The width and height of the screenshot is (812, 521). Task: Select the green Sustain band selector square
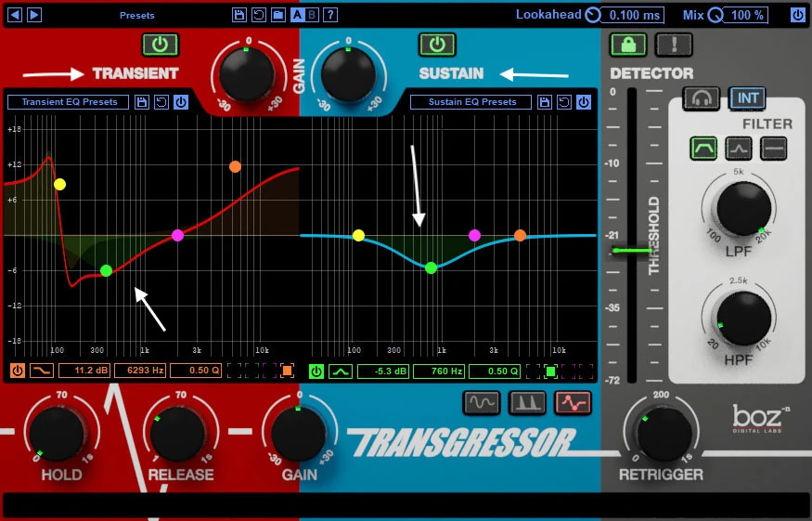550,371
